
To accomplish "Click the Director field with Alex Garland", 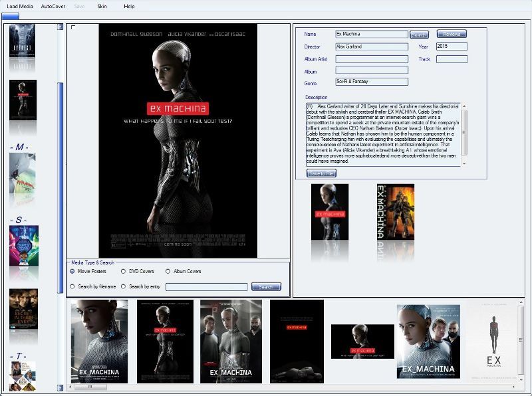I will [x=372, y=47].
